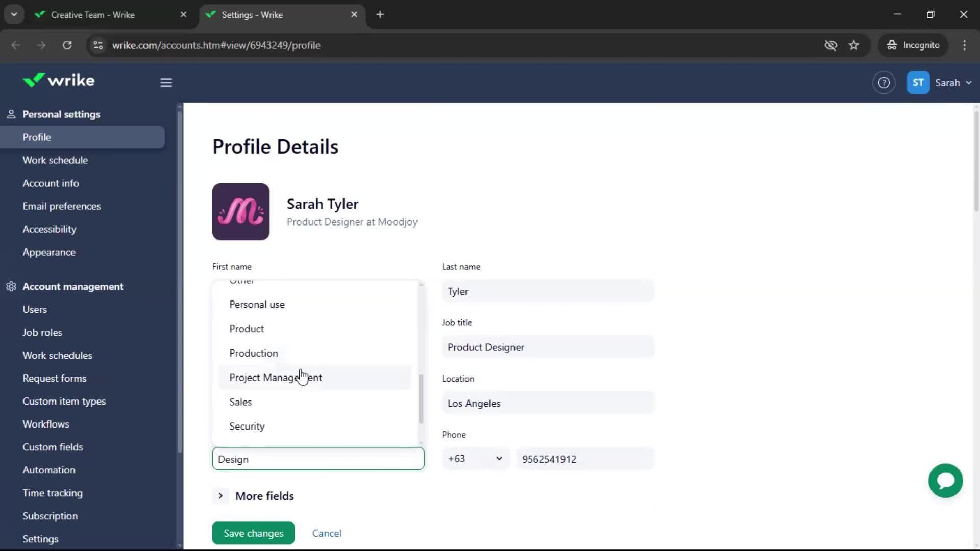Choose Sales in the department list

(x=315, y=402)
